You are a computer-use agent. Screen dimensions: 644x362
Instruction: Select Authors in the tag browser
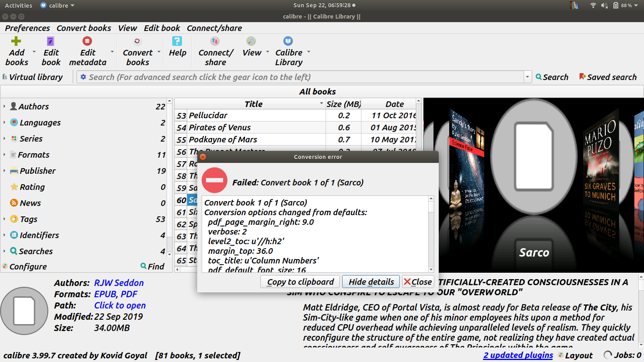[x=34, y=107]
